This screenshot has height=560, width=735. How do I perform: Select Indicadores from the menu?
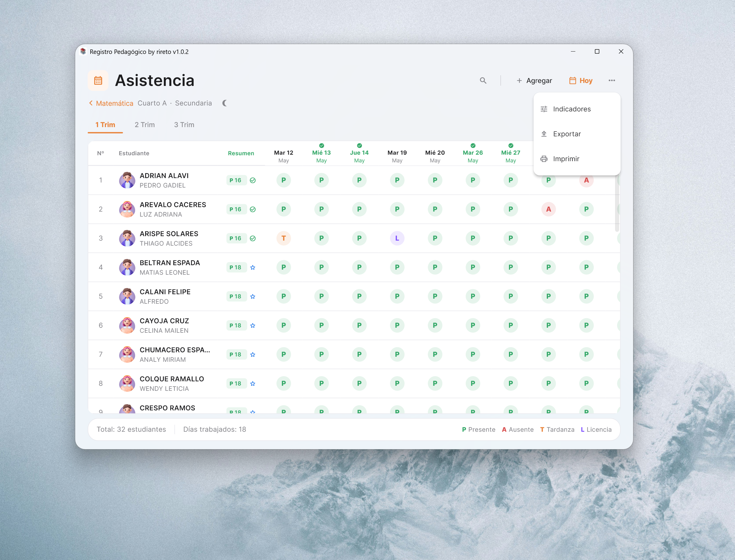[577, 109]
